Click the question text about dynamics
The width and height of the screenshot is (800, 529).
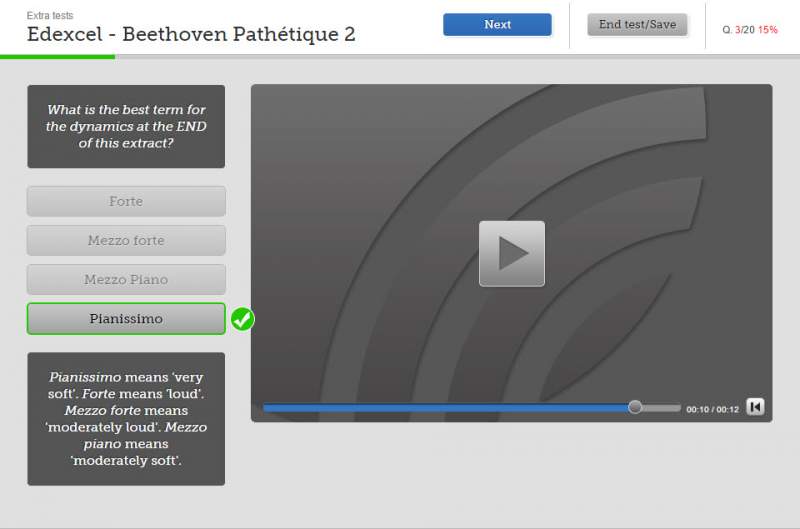click(126, 127)
